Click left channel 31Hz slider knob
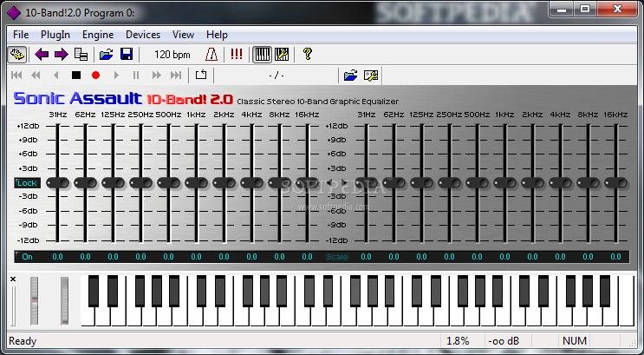644x355 pixels. (x=57, y=183)
